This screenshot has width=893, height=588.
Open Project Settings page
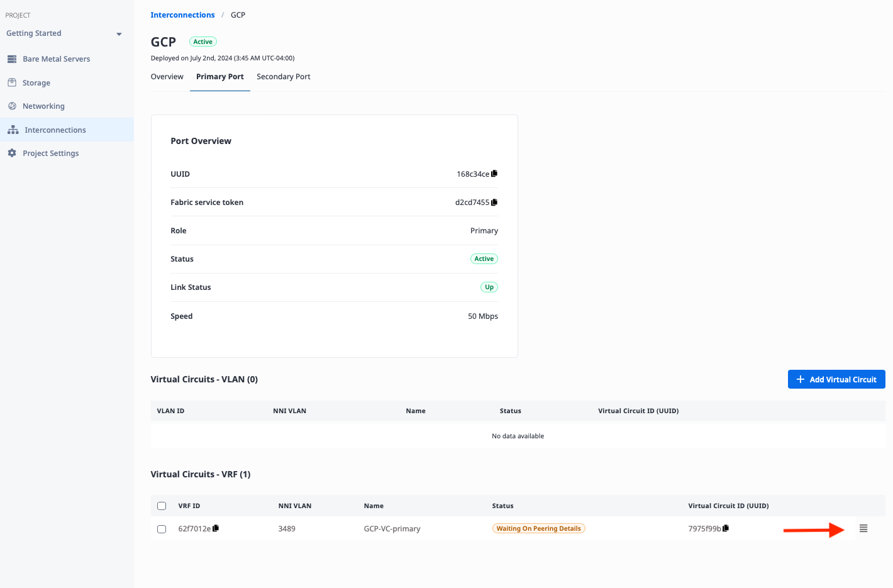(x=51, y=153)
